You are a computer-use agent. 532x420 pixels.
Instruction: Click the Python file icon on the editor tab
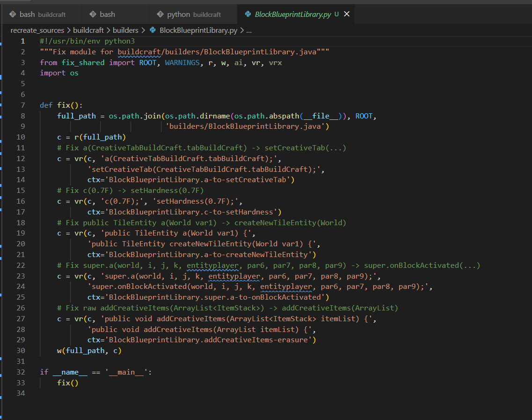pyautogui.click(x=248, y=14)
